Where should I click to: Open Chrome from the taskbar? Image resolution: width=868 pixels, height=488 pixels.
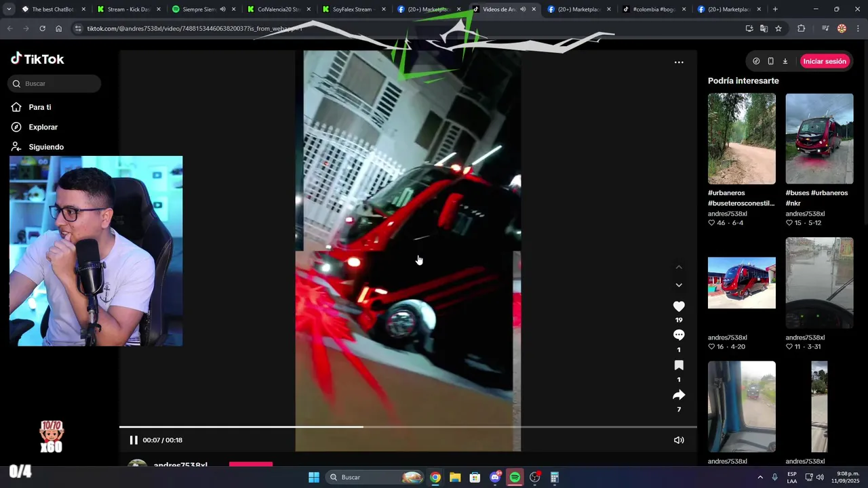(x=435, y=477)
